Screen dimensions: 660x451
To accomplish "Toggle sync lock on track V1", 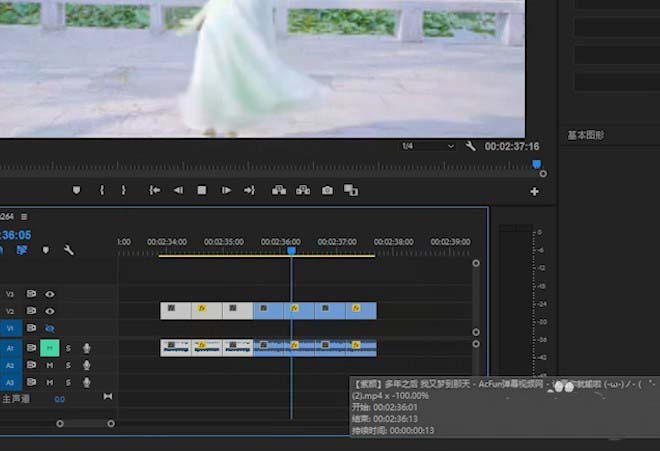I will tap(31, 327).
